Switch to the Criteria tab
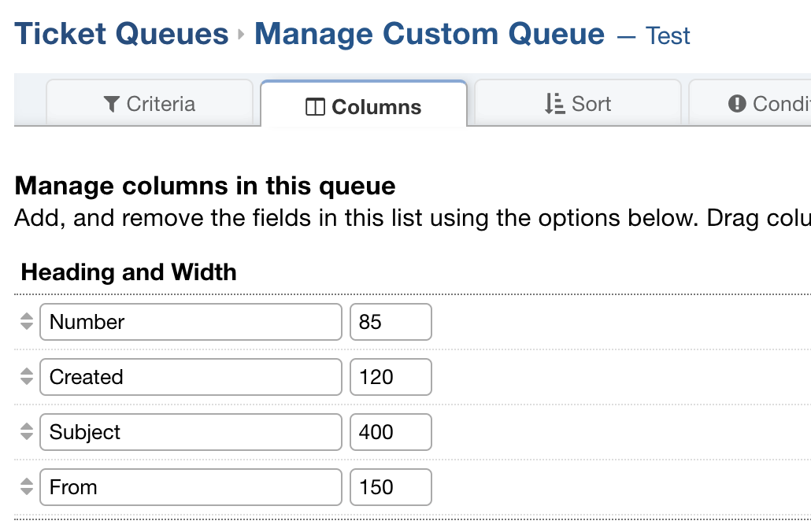The height and width of the screenshot is (532, 811). (x=150, y=104)
